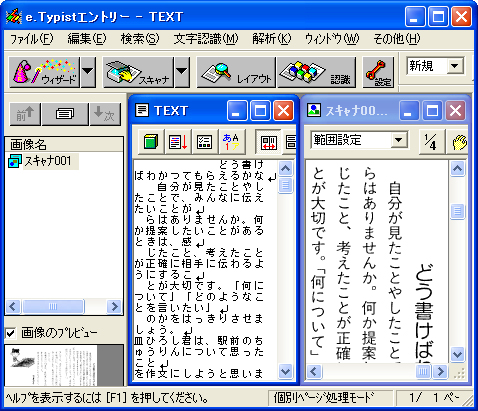The height and width of the screenshot is (411, 478).
Task: Minimize the e.Typist main window
Action: 415,17
